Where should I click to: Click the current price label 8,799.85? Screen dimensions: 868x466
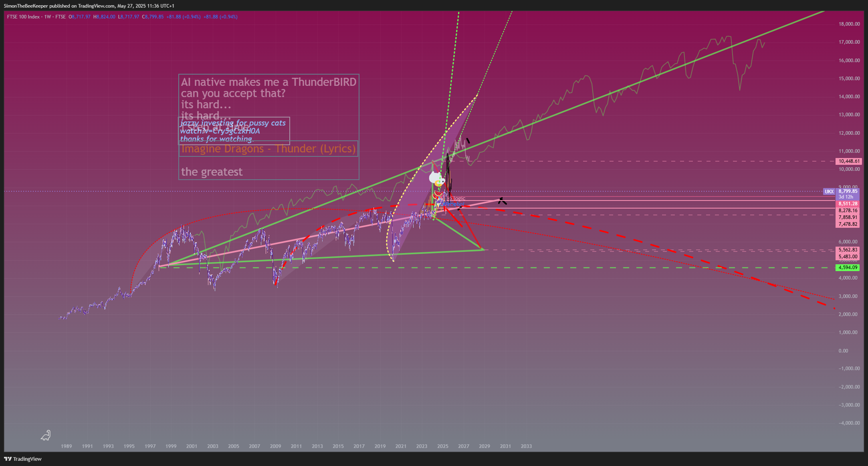pos(848,191)
